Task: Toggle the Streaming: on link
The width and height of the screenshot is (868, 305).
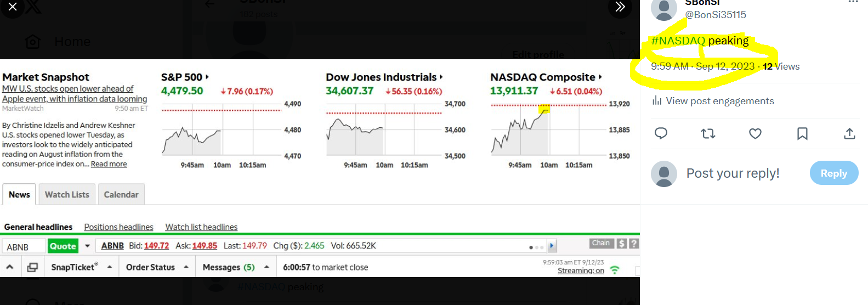Action: tap(581, 270)
